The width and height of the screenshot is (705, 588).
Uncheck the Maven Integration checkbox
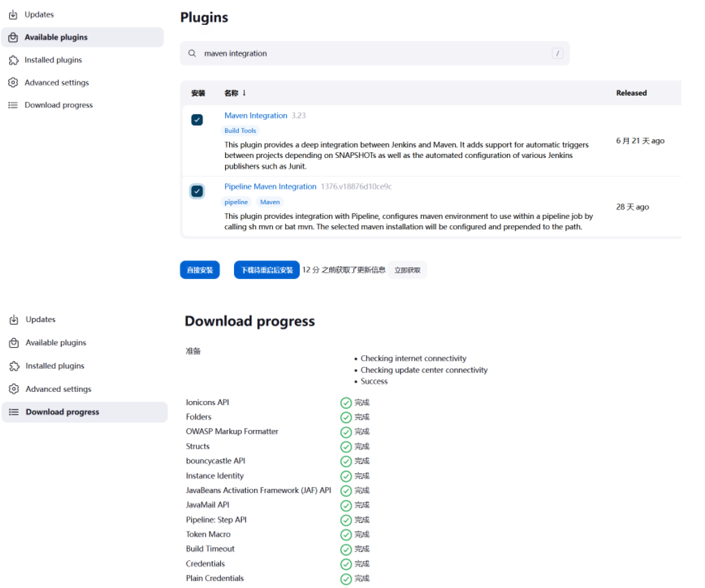click(x=197, y=120)
